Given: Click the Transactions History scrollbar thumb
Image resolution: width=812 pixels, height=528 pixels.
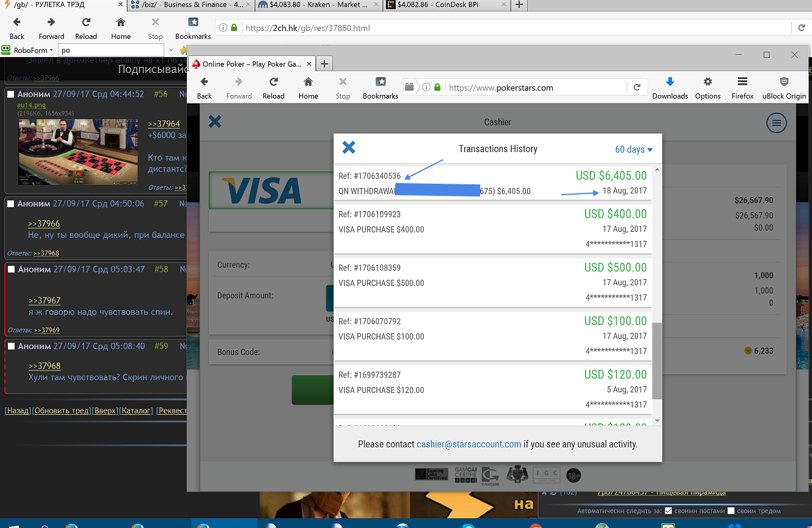Looking at the screenshot, I should (x=657, y=361).
